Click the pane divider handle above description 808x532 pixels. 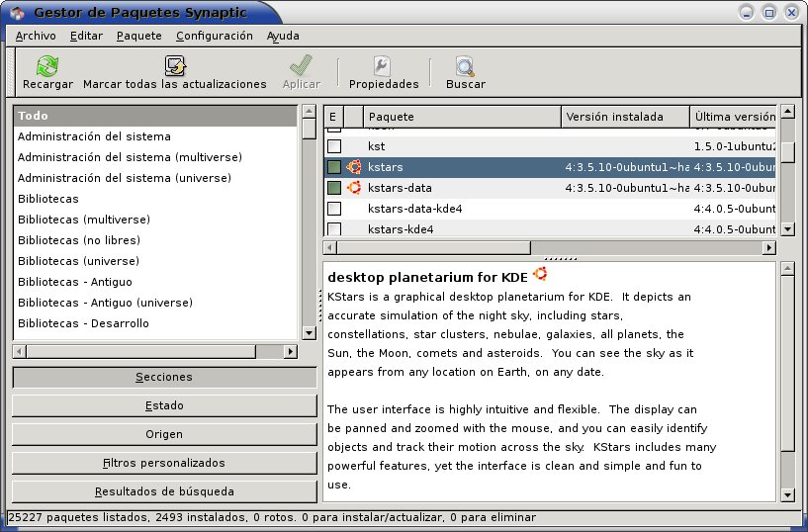(x=560, y=258)
